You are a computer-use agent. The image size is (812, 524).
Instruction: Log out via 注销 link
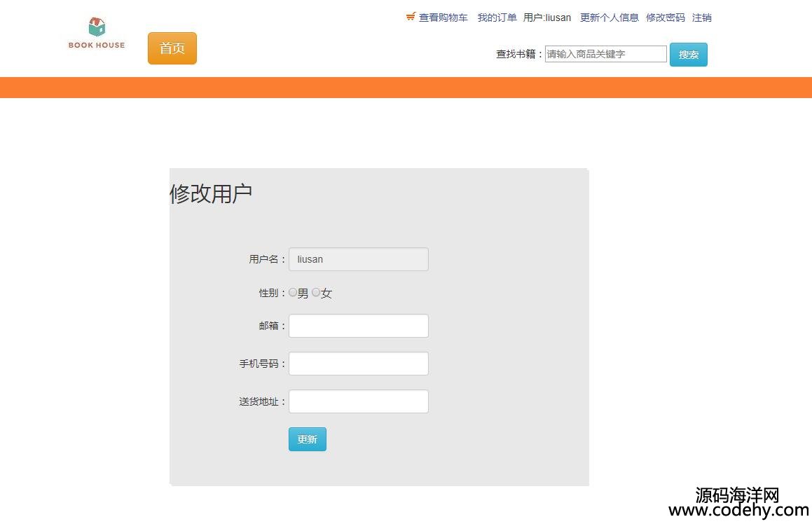click(701, 18)
